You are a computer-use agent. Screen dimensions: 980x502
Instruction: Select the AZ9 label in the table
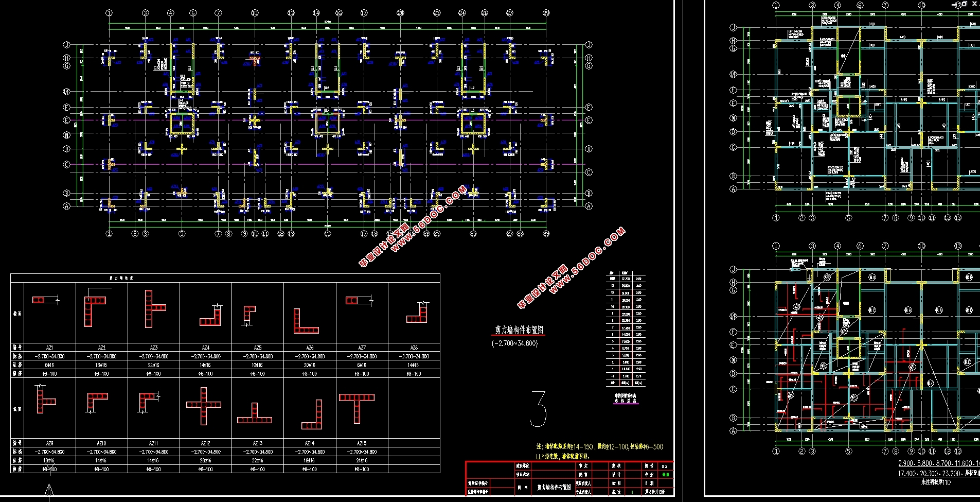coord(50,443)
